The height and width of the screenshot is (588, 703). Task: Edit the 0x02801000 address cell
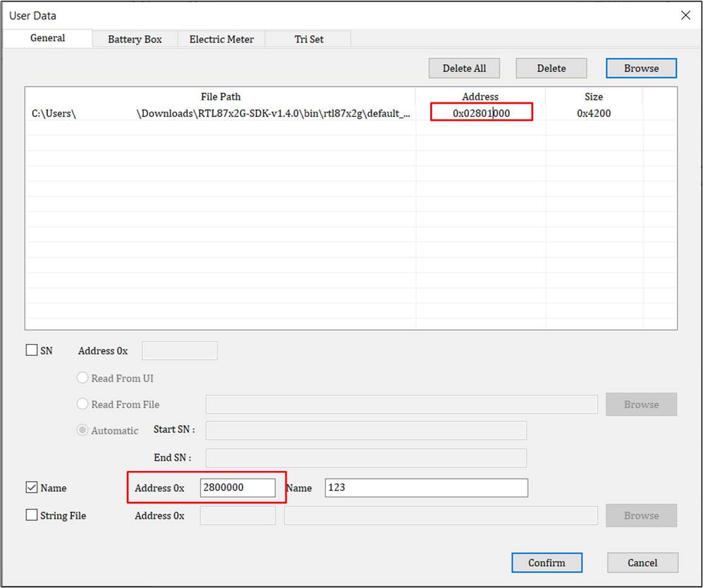tap(481, 113)
